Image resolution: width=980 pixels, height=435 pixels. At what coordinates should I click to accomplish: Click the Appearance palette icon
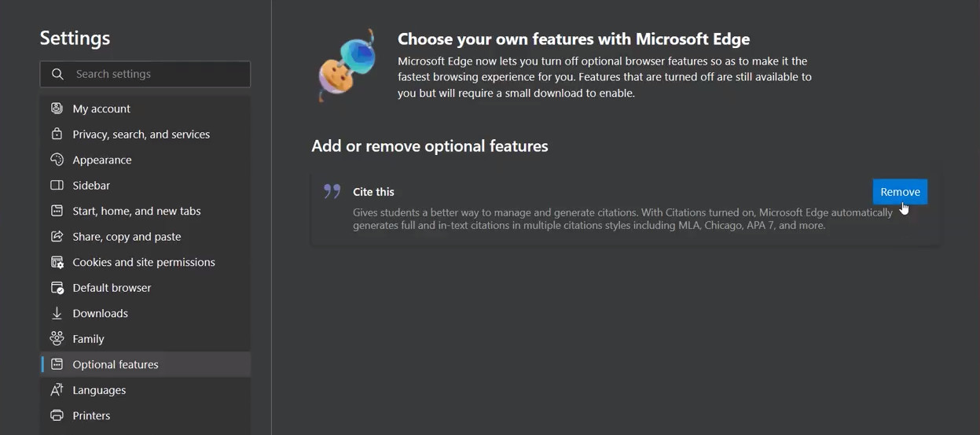click(x=57, y=160)
